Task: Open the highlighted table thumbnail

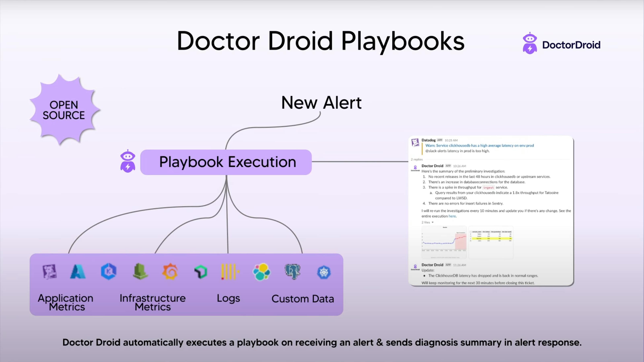Action: [491, 242]
